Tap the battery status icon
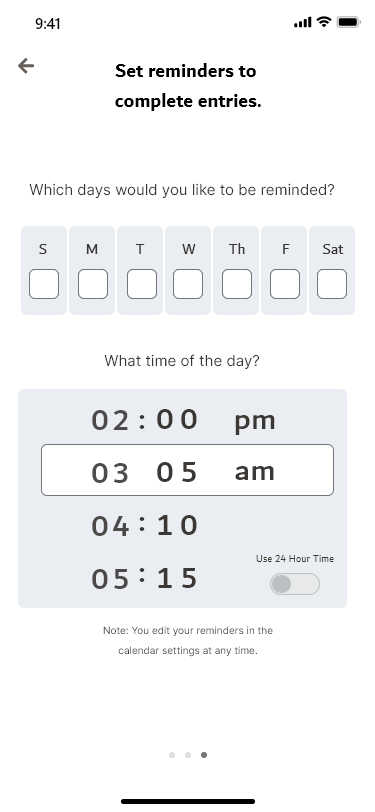This screenshot has height=812, width=375. point(349,22)
